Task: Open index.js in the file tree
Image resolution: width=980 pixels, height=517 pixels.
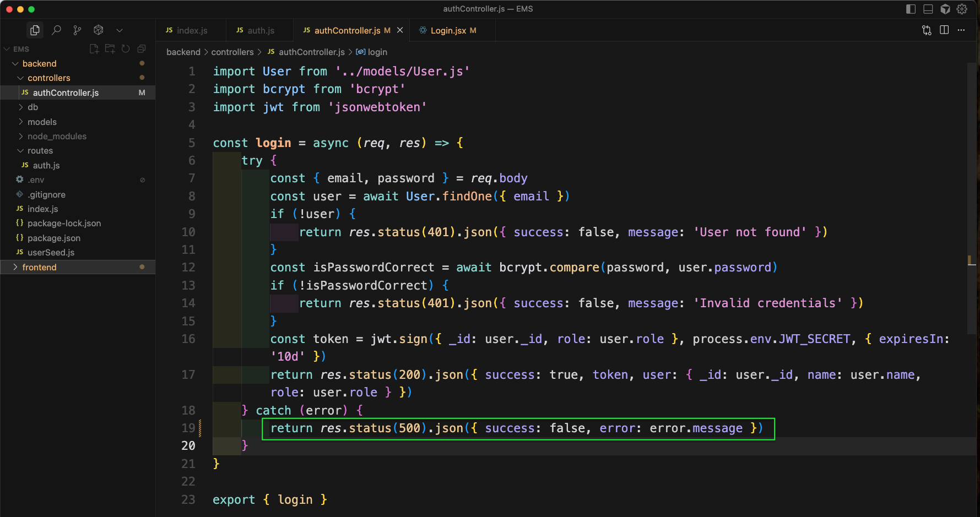Action: tap(78, 209)
